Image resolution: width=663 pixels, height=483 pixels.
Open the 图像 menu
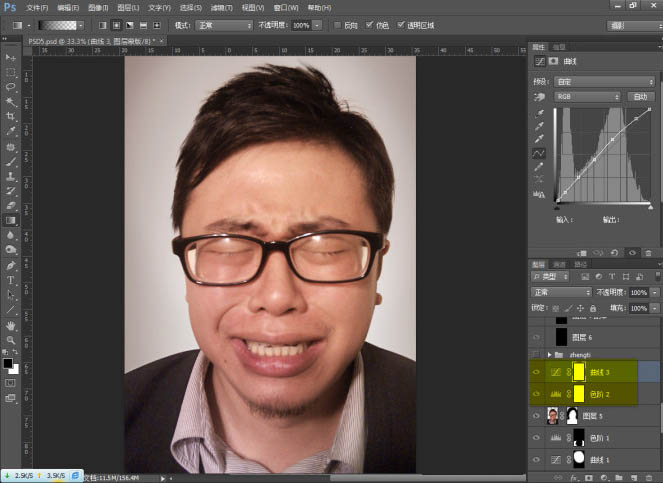pyautogui.click(x=98, y=7)
